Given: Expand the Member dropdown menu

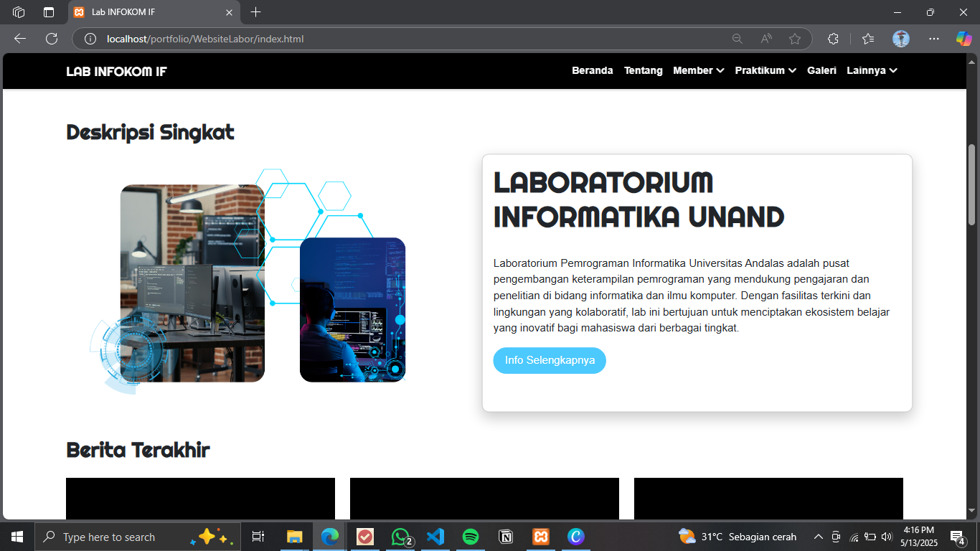Looking at the screenshot, I should (x=698, y=70).
